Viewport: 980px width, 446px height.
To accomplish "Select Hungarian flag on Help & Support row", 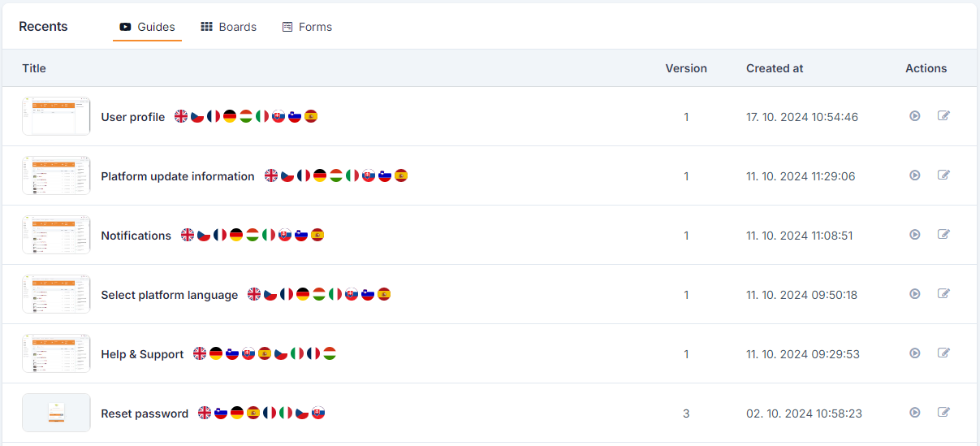I will point(330,353).
